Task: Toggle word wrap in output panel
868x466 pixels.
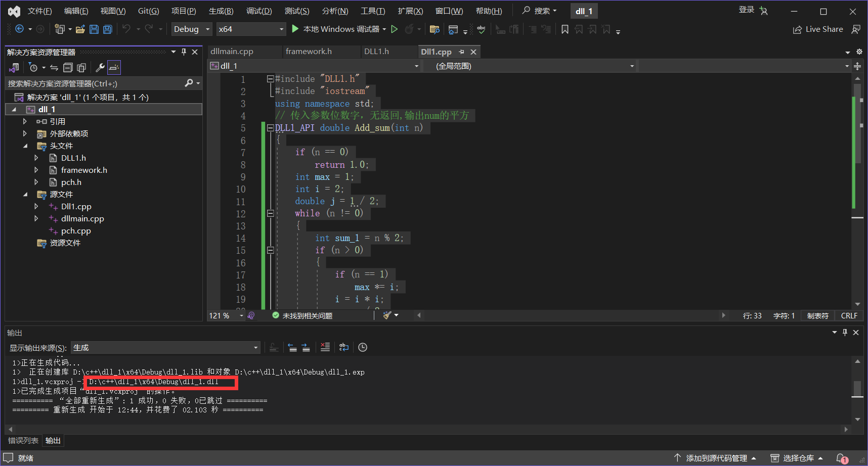Action: pyautogui.click(x=344, y=347)
